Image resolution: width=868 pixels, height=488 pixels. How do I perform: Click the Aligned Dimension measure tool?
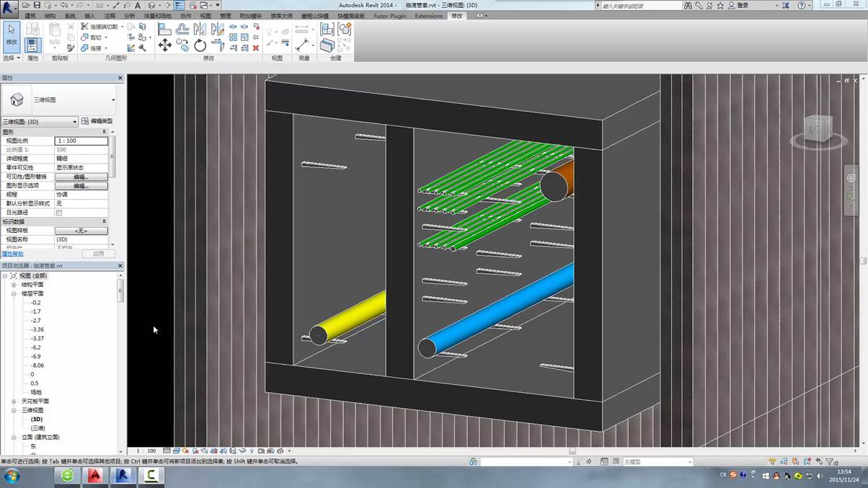[302, 45]
